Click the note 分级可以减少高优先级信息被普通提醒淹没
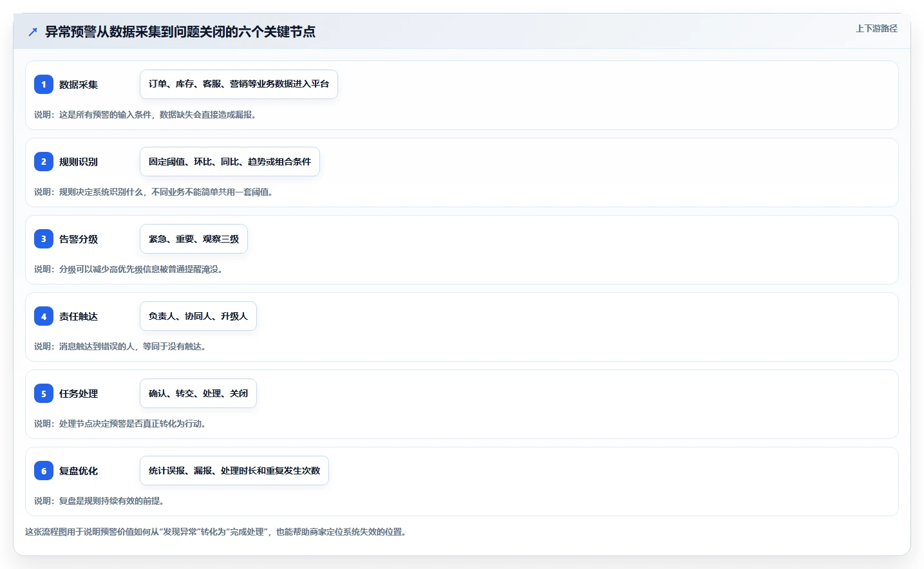 (129, 269)
